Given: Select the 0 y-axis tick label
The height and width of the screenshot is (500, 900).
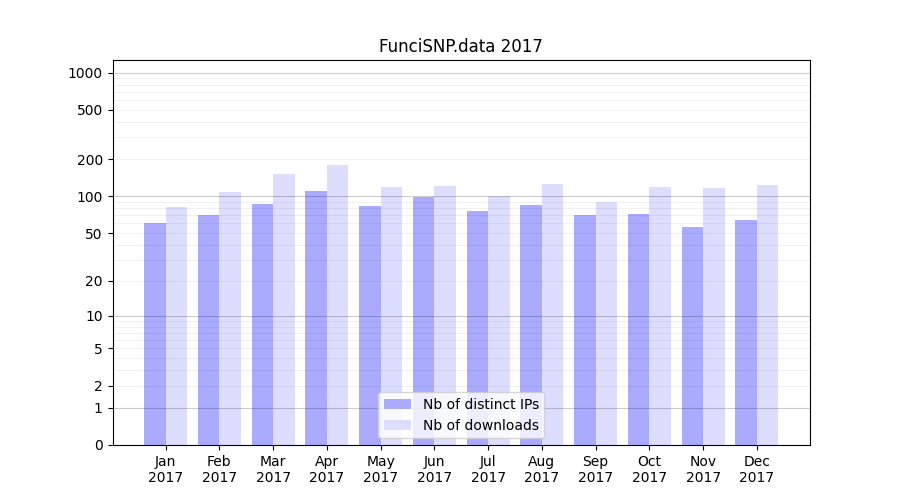Looking at the screenshot, I should (98, 445).
